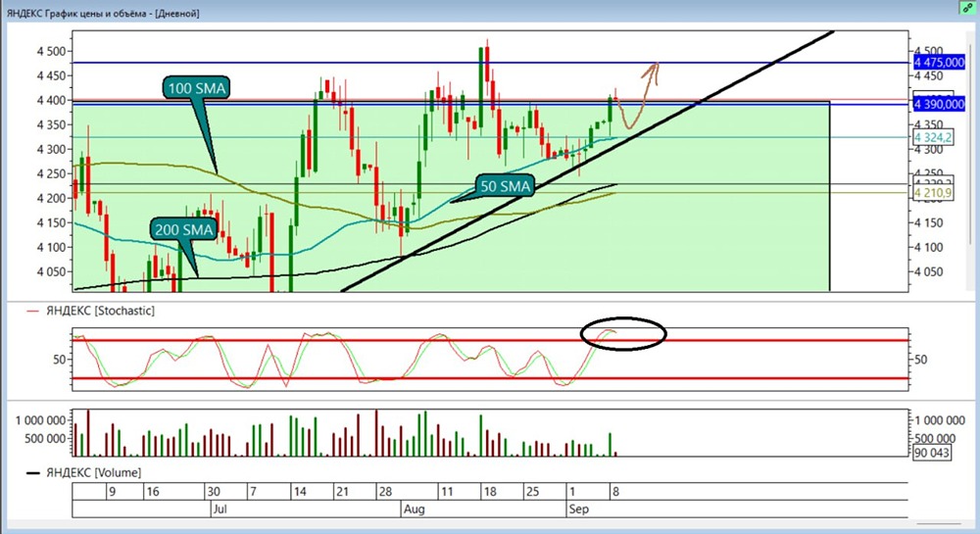980x534 pixels.
Task: Click the Aug month label on the time axis
Action: pyautogui.click(x=414, y=510)
